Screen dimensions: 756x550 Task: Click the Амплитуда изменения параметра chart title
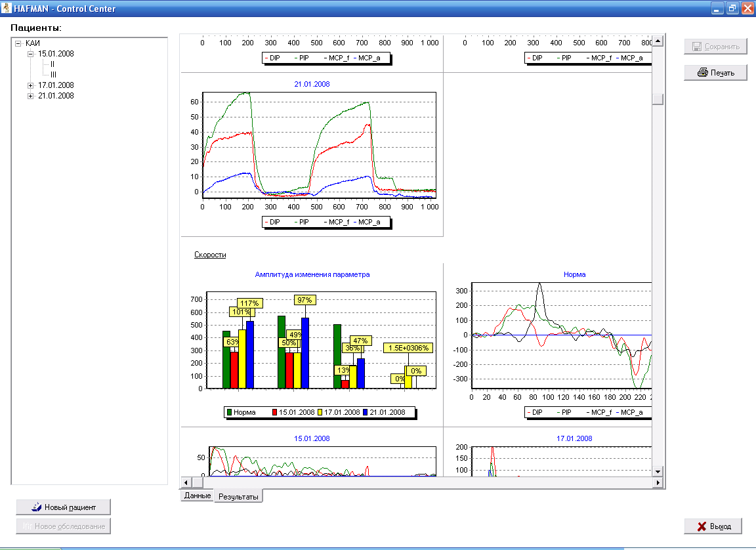[x=312, y=274]
